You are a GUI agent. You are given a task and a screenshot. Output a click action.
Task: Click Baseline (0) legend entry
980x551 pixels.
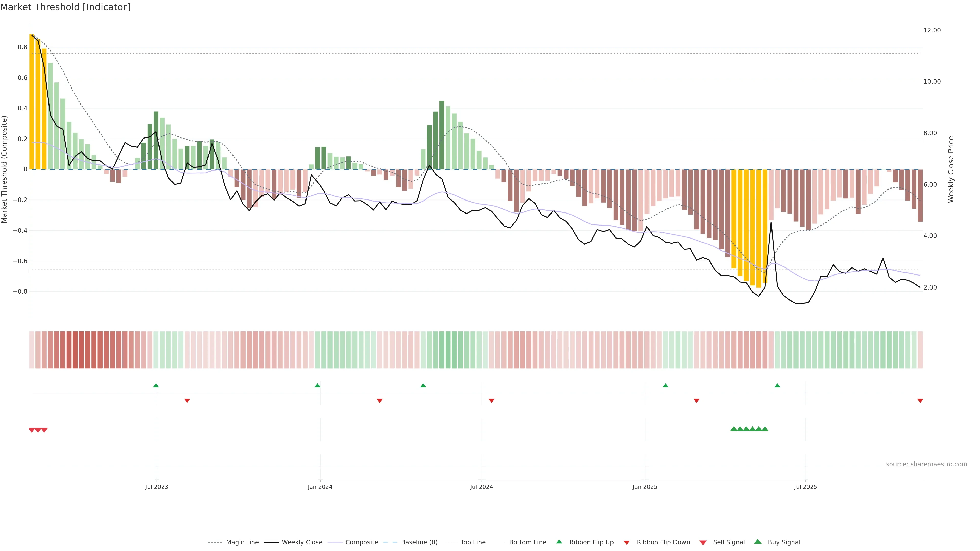pos(419,542)
